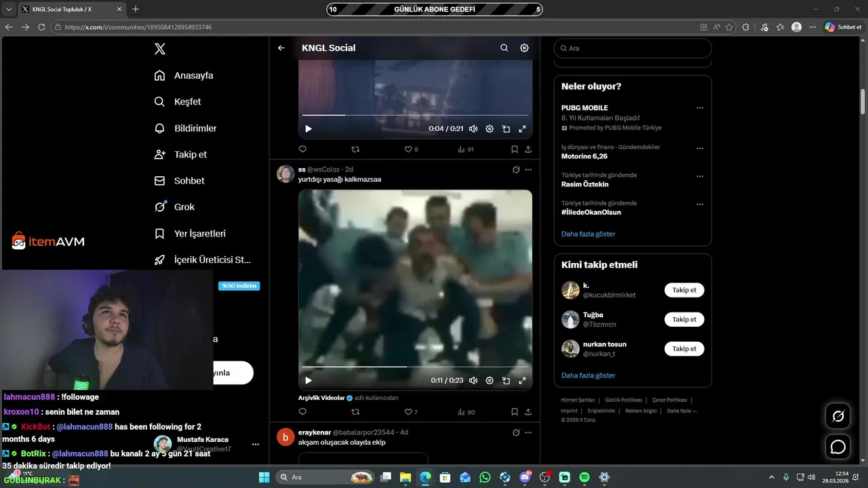This screenshot has height=488, width=868.
Task: Open İçerik Üreticisi Studio
Action: click(203, 260)
